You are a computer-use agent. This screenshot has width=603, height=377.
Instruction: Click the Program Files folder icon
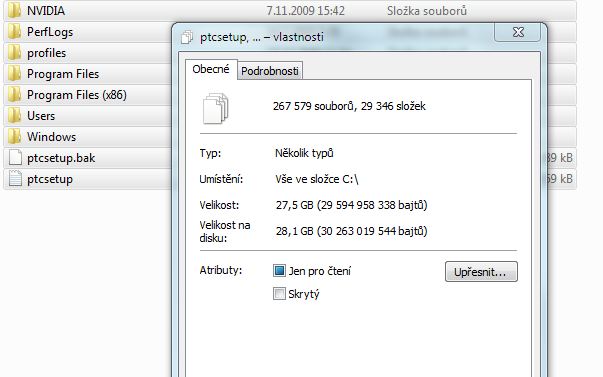15,73
